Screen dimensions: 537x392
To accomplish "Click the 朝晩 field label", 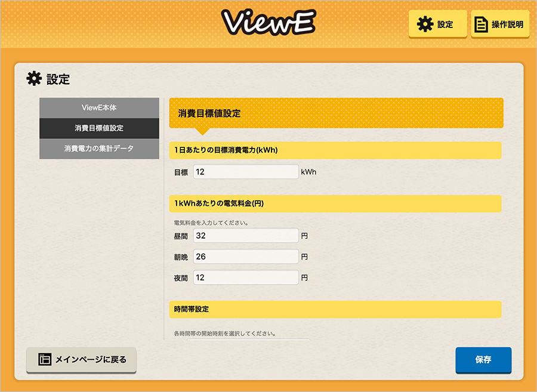I will [181, 257].
